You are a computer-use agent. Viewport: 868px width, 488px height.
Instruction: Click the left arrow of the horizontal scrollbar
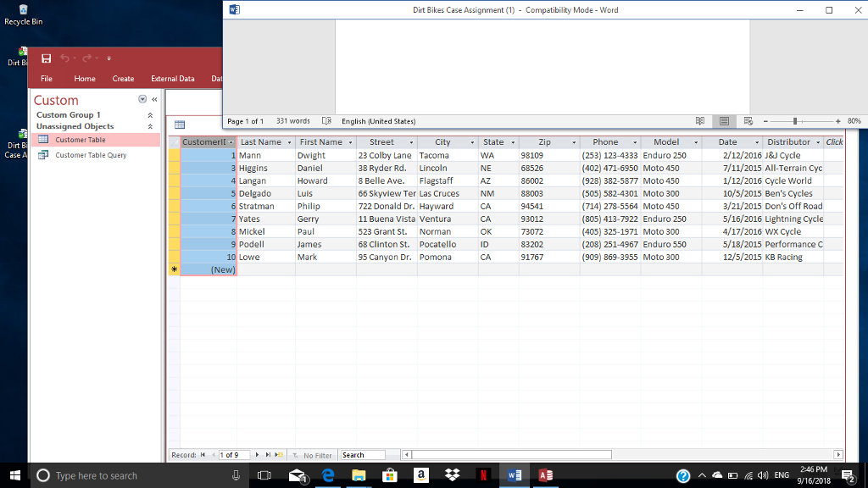point(406,455)
